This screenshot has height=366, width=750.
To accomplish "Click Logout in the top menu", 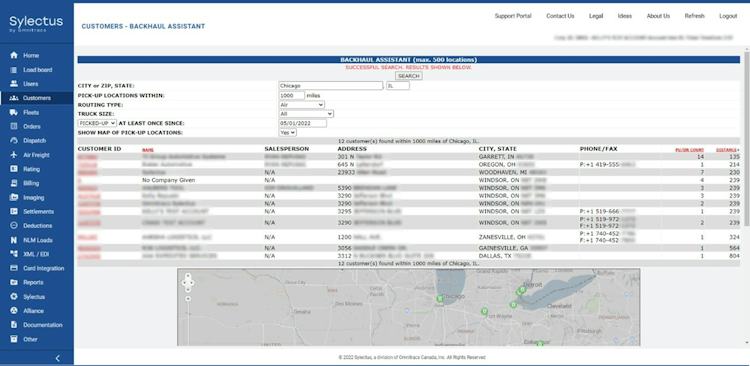I will [728, 16].
